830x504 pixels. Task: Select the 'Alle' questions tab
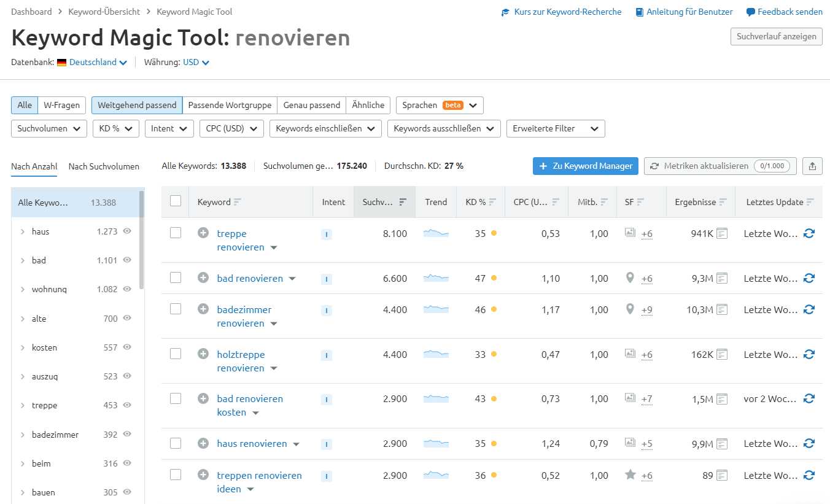pos(25,105)
